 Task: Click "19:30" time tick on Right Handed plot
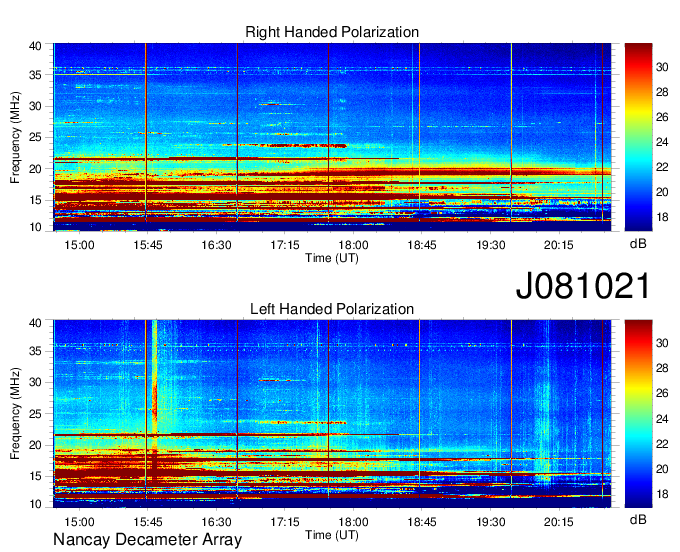[x=490, y=245]
